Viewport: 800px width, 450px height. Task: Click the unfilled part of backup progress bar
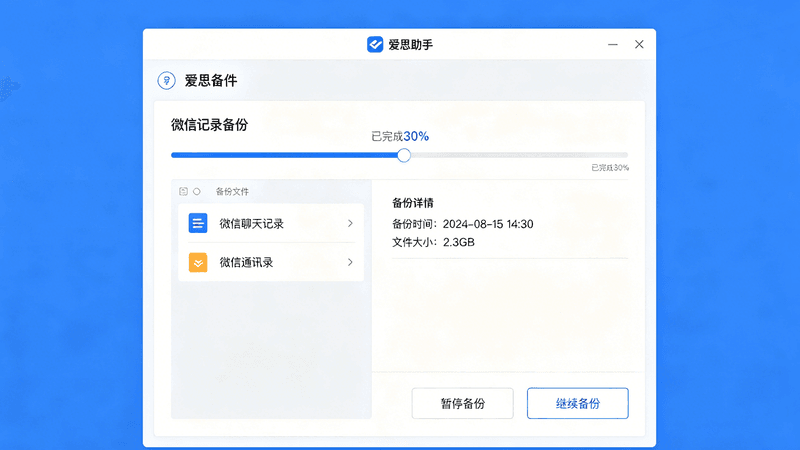(x=519, y=155)
